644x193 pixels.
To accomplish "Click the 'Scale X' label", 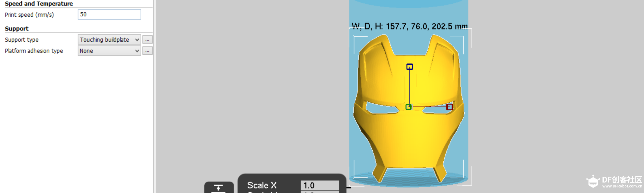I will 262,185.
